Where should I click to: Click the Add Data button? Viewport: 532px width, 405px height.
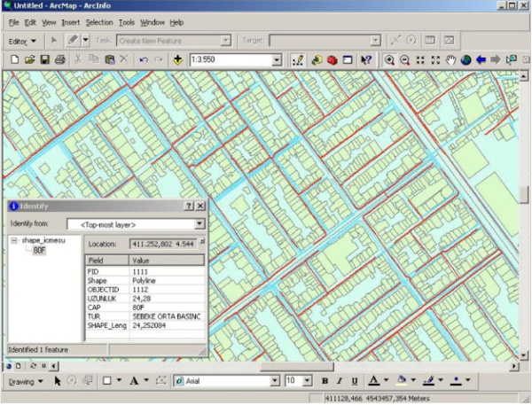[x=178, y=59]
